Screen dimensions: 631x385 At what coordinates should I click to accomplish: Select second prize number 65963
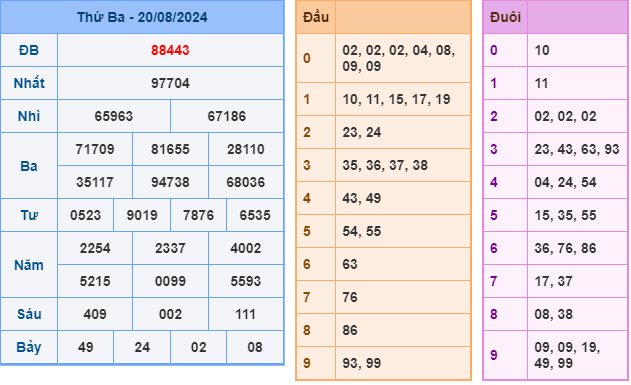(x=114, y=116)
